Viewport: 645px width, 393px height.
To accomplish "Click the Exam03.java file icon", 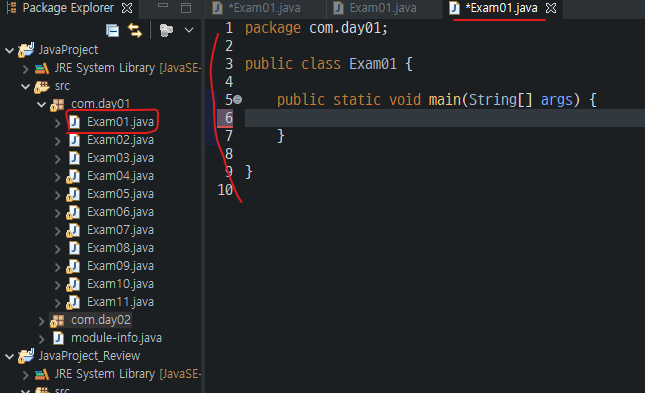I will 74,158.
